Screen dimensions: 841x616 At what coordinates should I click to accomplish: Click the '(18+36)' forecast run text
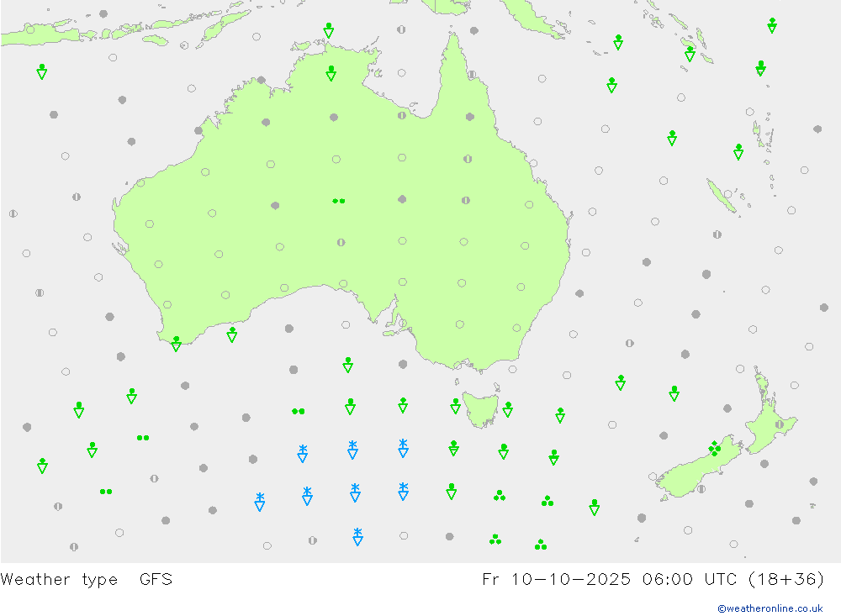[x=786, y=579]
